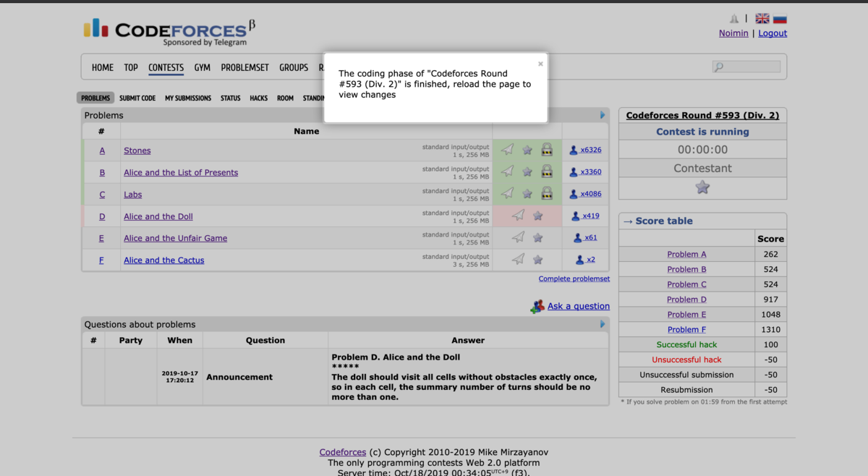868x476 pixels.
Task: Click user icon beside x6326 solved count
Action: pos(574,150)
